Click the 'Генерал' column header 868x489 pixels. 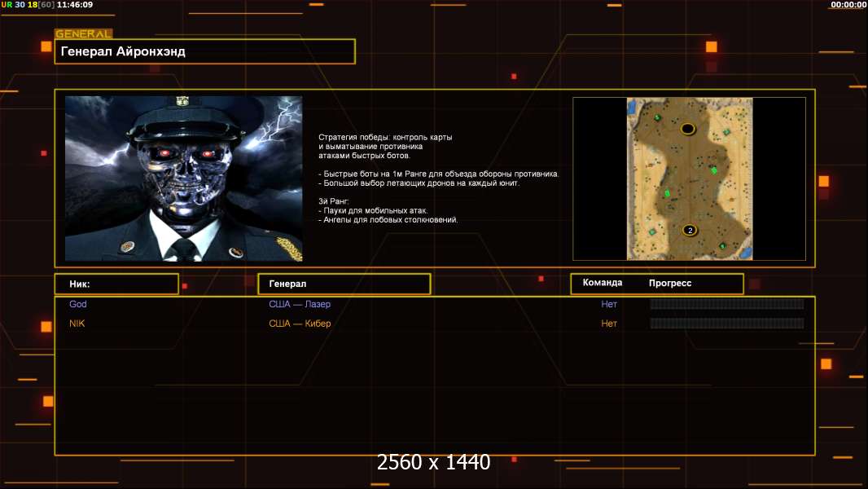coord(344,284)
